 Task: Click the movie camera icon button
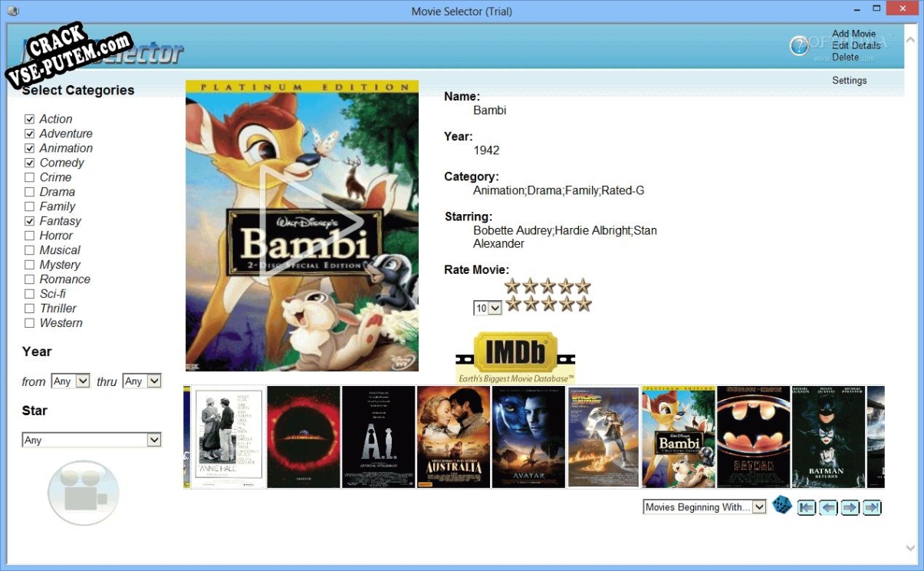point(83,493)
